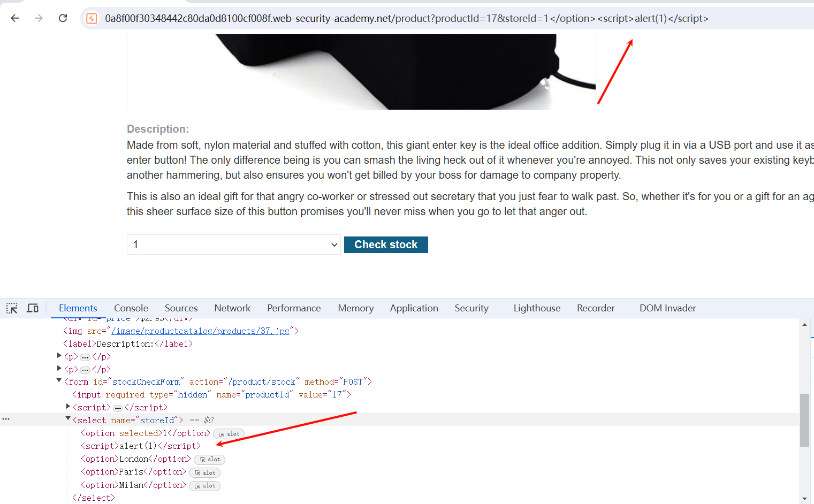Collapse the select storeId node
Screen dimensions: 814x504
click(x=68, y=419)
